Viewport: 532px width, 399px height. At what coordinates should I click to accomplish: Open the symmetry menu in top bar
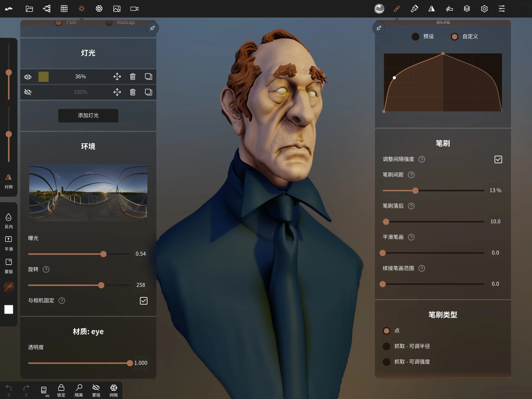432,9
